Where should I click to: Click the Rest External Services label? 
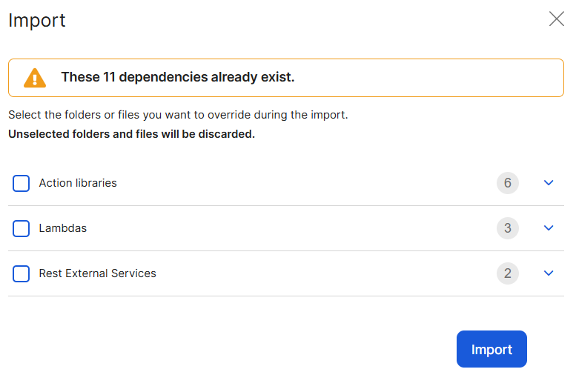pos(98,273)
